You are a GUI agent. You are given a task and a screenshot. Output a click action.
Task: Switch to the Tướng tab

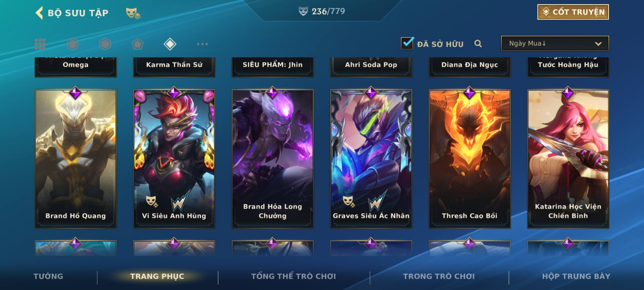pyautogui.click(x=48, y=276)
